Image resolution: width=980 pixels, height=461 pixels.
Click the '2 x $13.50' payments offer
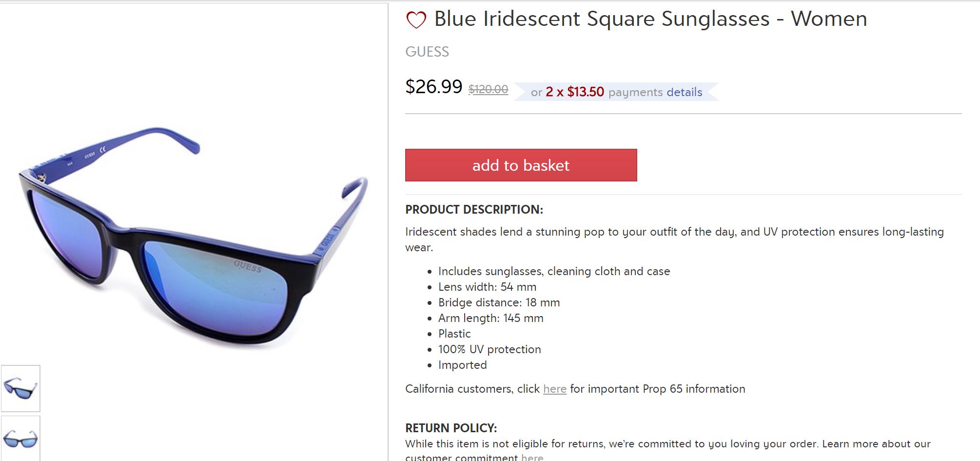[x=574, y=92]
